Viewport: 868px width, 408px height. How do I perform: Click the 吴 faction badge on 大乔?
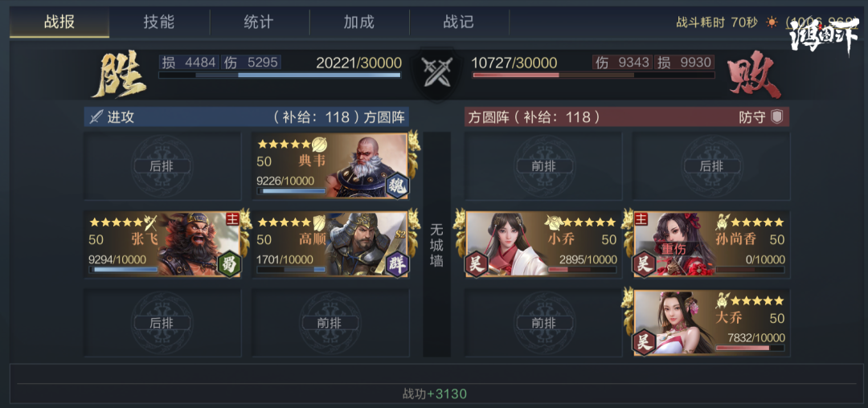(645, 342)
